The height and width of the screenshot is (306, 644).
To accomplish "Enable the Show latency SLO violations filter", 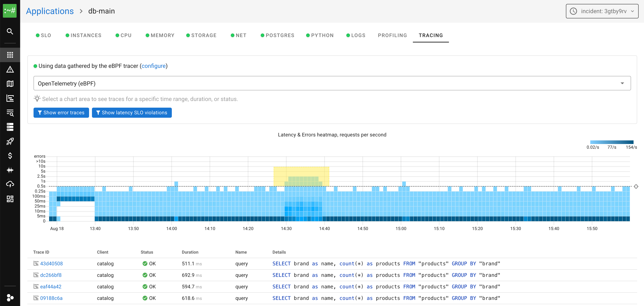I will tap(132, 112).
